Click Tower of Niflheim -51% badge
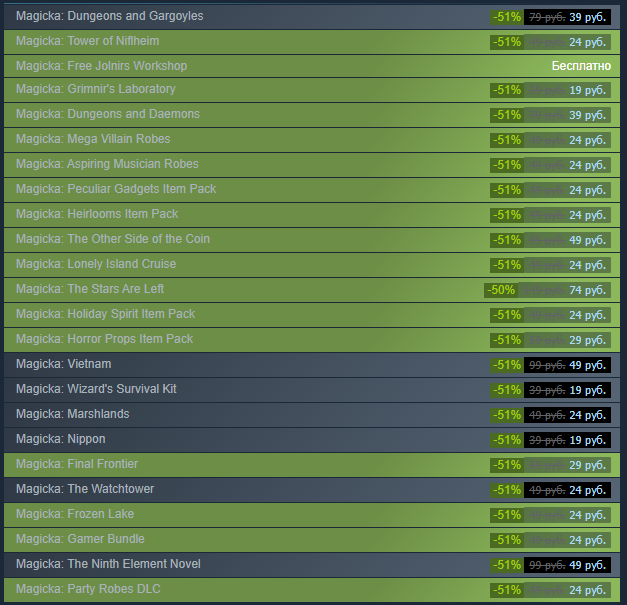627x605 pixels. click(x=507, y=42)
